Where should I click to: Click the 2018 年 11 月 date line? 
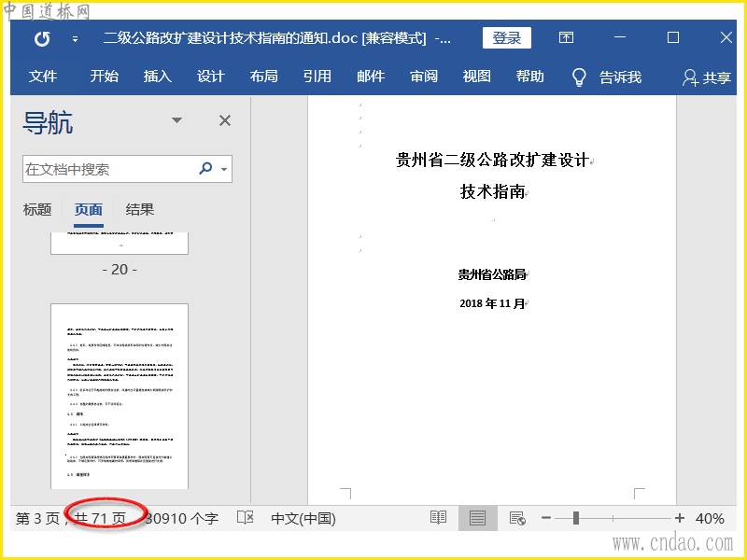coord(492,303)
